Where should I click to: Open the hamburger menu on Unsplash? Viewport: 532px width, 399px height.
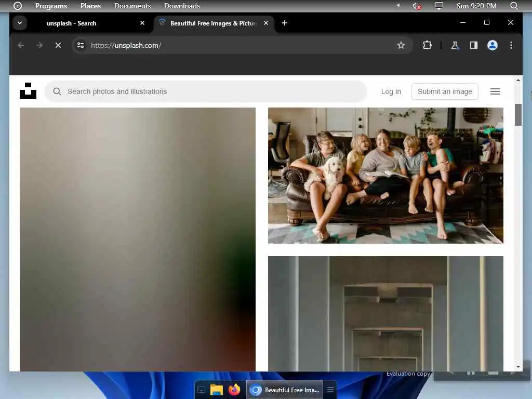coord(495,91)
